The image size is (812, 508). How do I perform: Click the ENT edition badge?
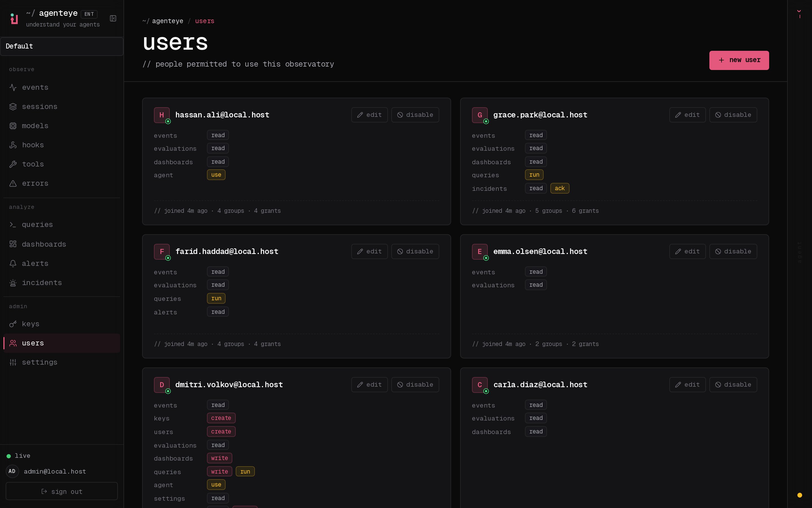click(x=89, y=14)
